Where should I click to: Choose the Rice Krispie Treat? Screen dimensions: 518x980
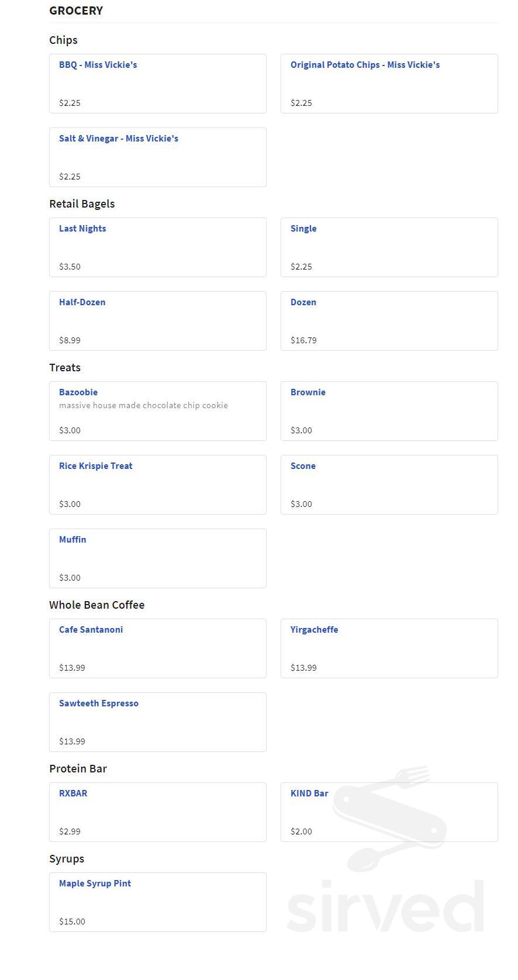click(158, 485)
